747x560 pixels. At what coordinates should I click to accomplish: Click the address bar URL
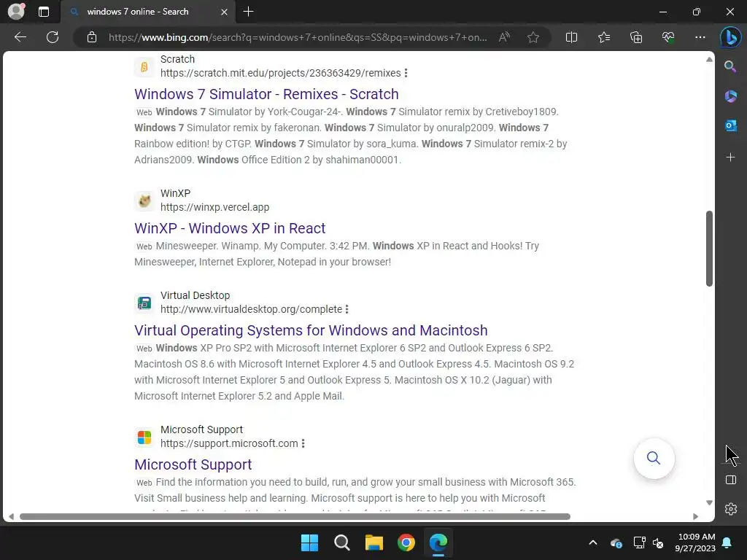click(298, 37)
